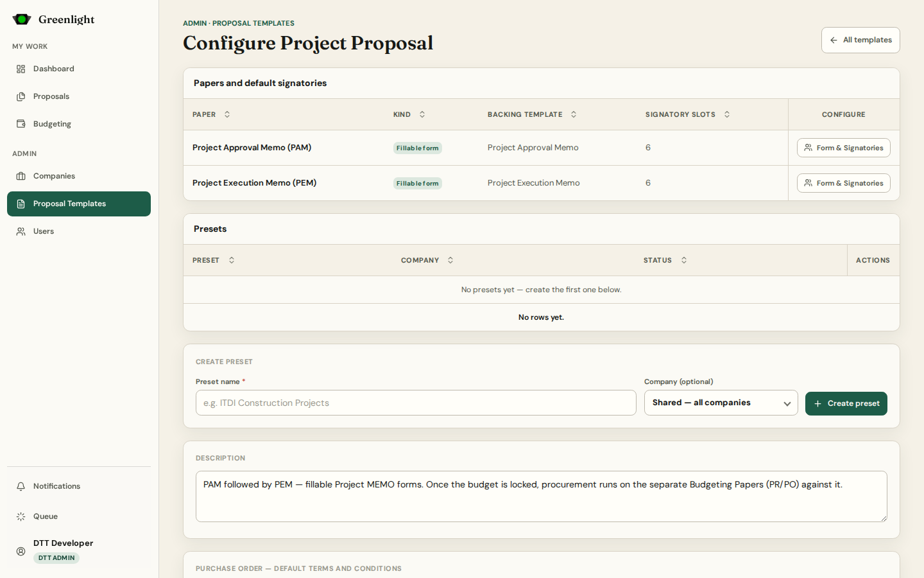Sort presets by Preset column arrows
The height and width of the screenshot is (578, 924).
(x=232, y=260)
